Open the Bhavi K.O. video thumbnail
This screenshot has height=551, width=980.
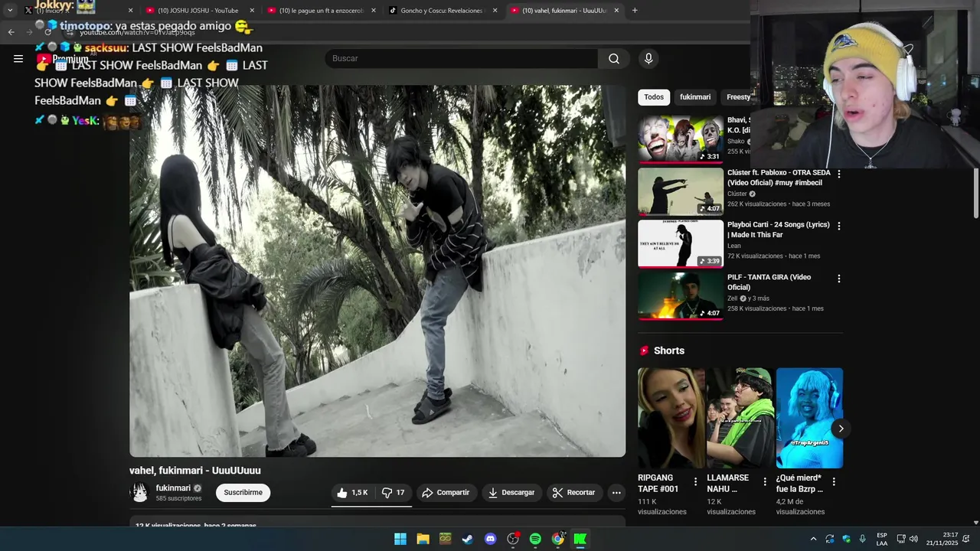tap(681, 139)
